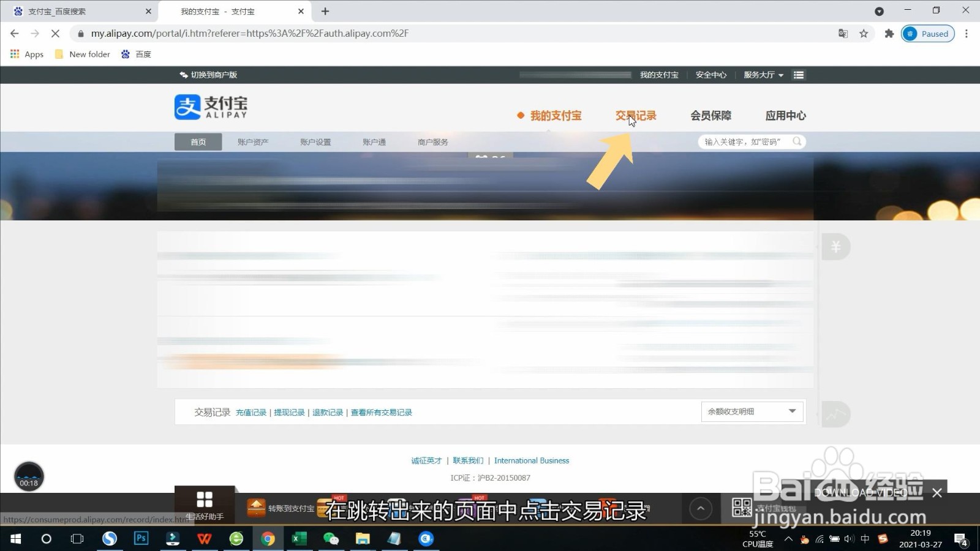Click the recording timer 00:18 widget

point(29,477)
